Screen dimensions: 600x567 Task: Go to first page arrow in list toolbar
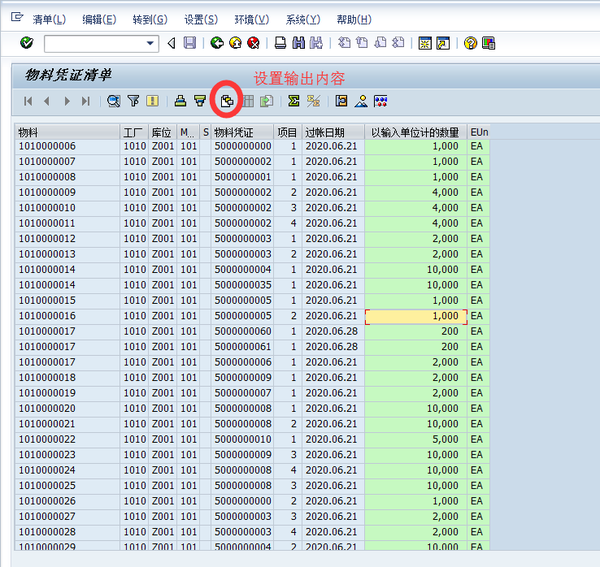(x=27, y=101)
